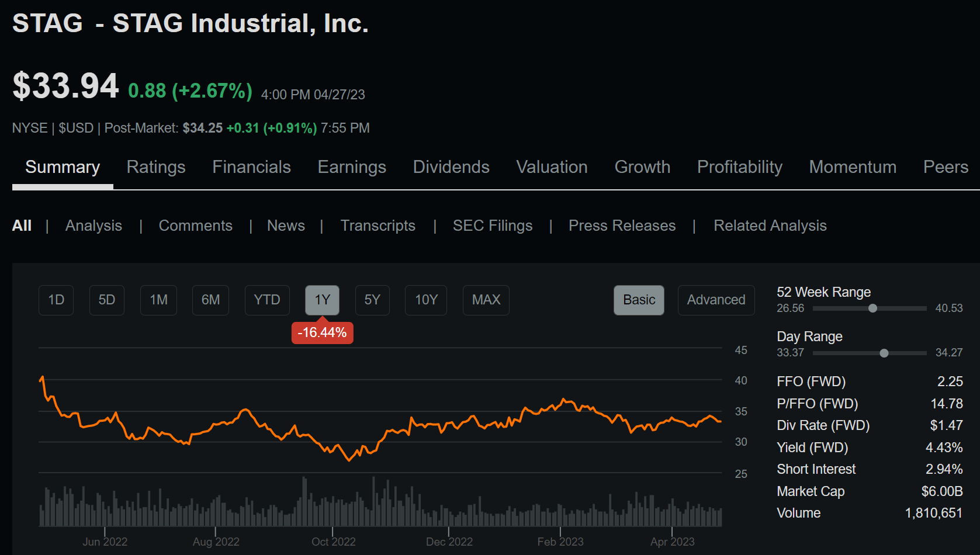
Task: Click the Day Range slider marker
Action: (x=884, y=353)
